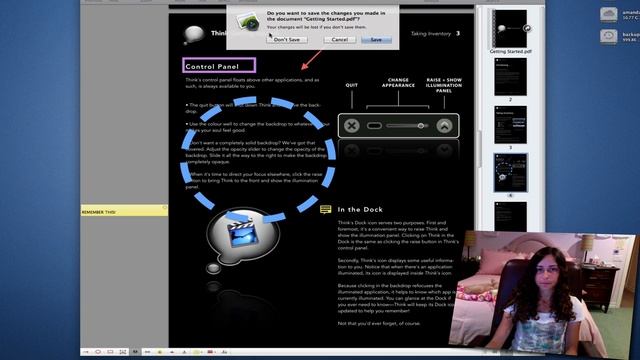Click the thumbnail sidebar scrollbar
The height and width of the screenshot is (360, 640).
pyautogui.click(x=480, y=149)
